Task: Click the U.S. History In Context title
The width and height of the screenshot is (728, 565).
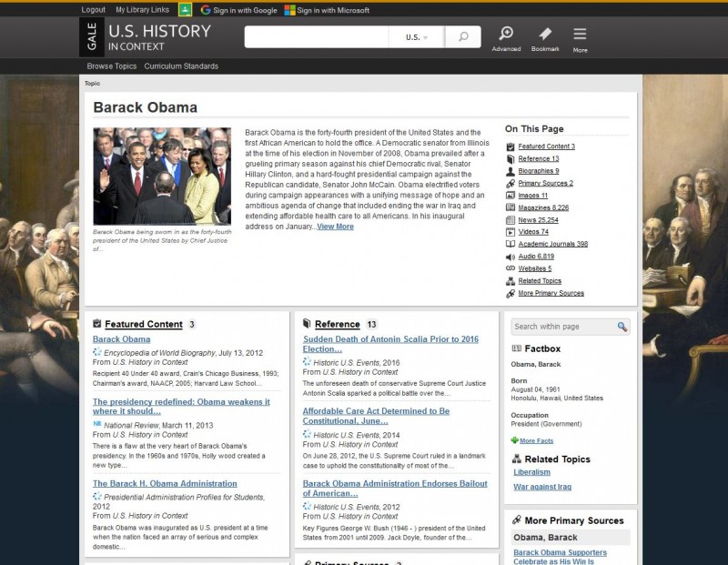Action: [160, 37]
